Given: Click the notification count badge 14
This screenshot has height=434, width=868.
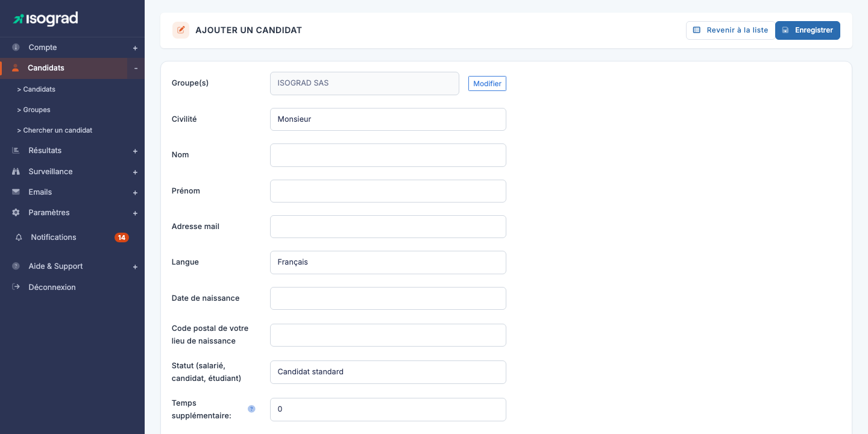Looking at the screenshot, I should point(122,237).
